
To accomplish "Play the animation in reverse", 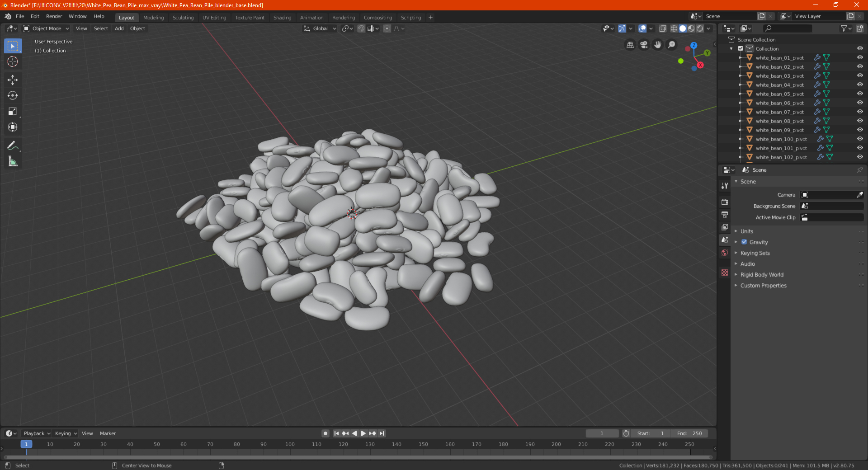I will [x=354, y=433].
